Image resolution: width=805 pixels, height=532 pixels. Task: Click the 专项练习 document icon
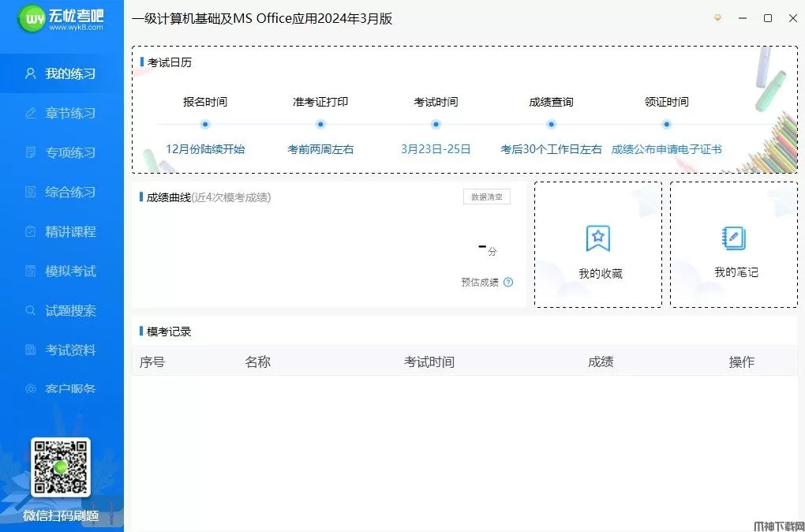[x=31, y=152]
